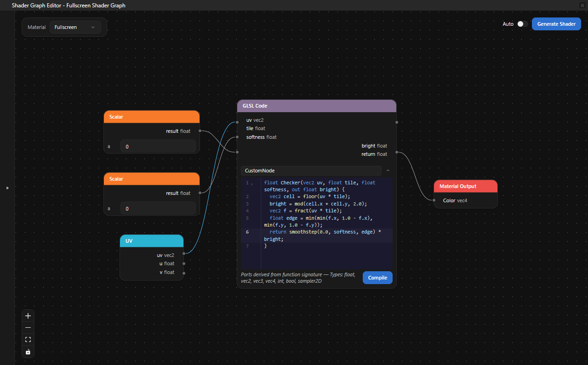588x365 pixels.
Task: Open the Material Fullscreen dropdown
Action: click(75, 27)
